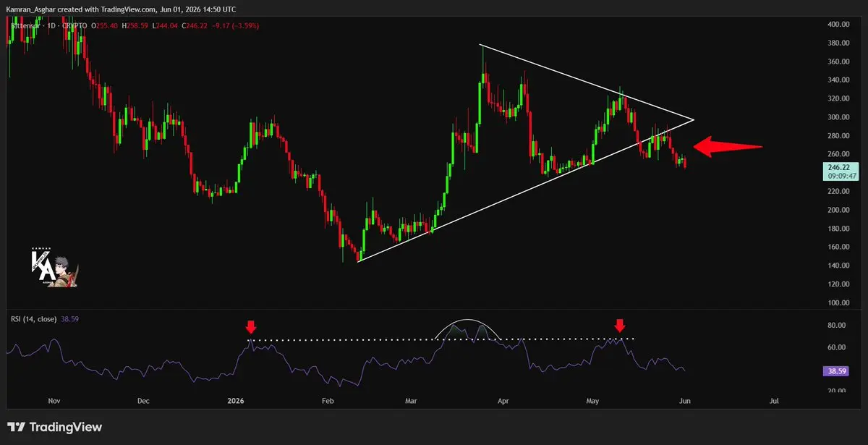Click the Apr label on time axis
Image resolution: width=868 pixels, height=445 pixels.
coord(503,400)
